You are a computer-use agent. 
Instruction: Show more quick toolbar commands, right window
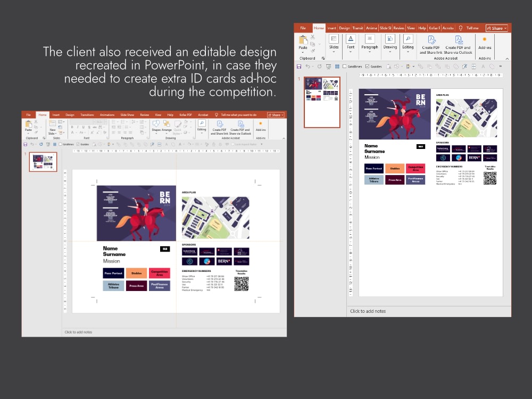[501, 66]
